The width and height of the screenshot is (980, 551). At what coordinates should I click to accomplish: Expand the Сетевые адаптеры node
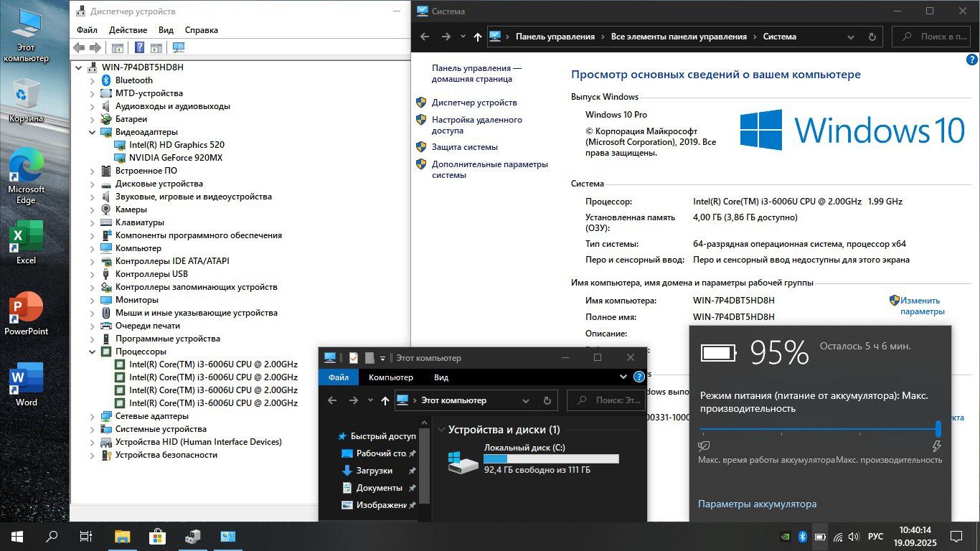(x=92, y=416)
